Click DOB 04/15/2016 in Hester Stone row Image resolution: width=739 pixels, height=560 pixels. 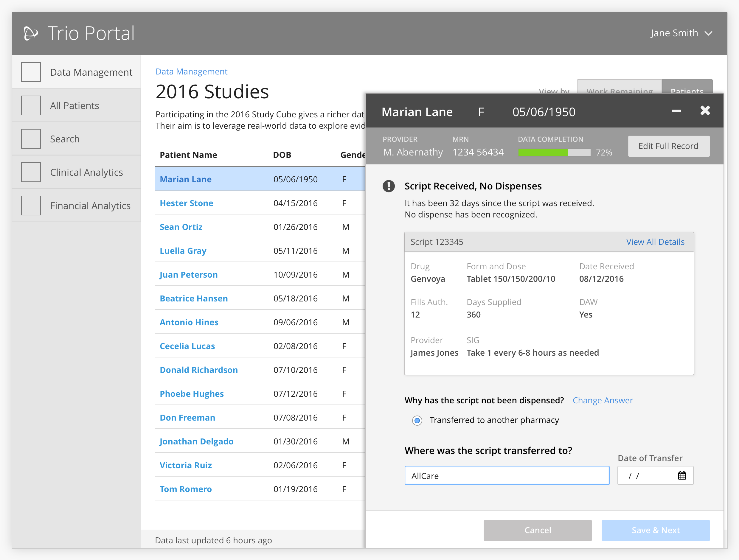[295, 203]
